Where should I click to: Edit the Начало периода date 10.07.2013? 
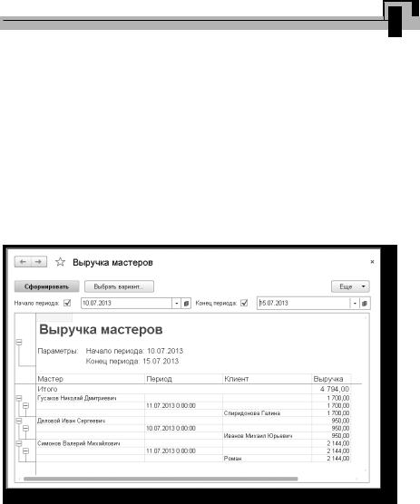pos(127,303)
